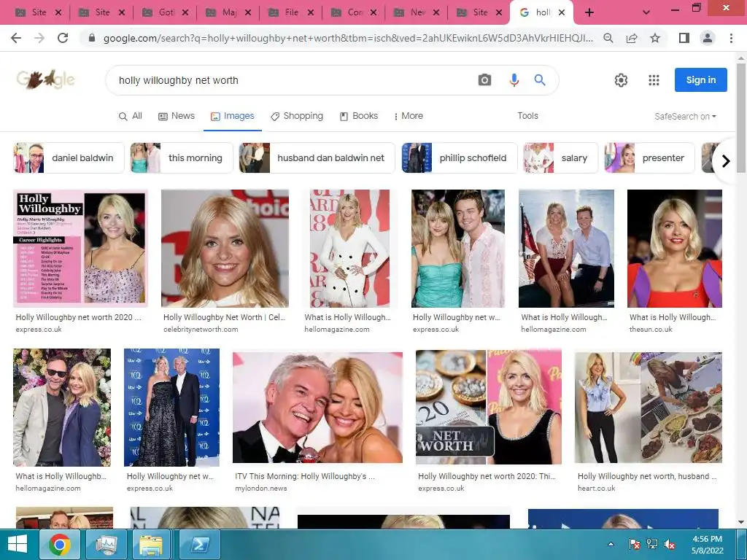Open thesun.co.uk image result thumbnail
The width and height of the screenshot is (747, 560).
pos(675,248)
